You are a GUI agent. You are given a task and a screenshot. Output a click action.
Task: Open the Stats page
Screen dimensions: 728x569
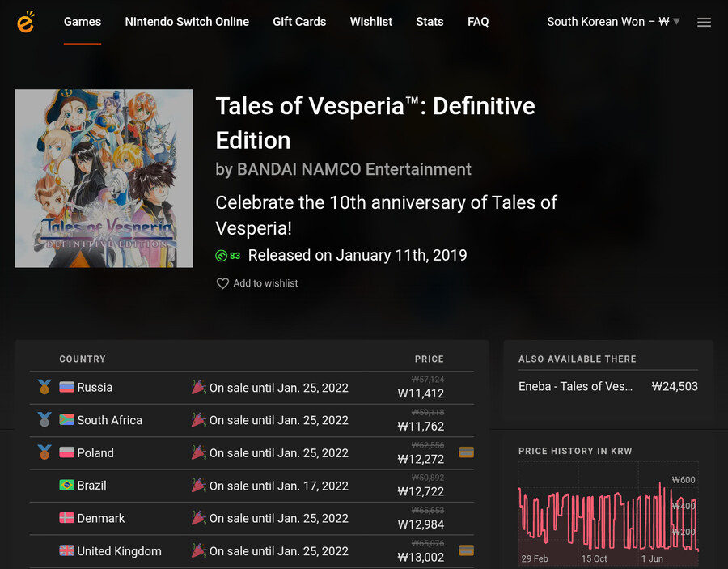click(430, 22)
